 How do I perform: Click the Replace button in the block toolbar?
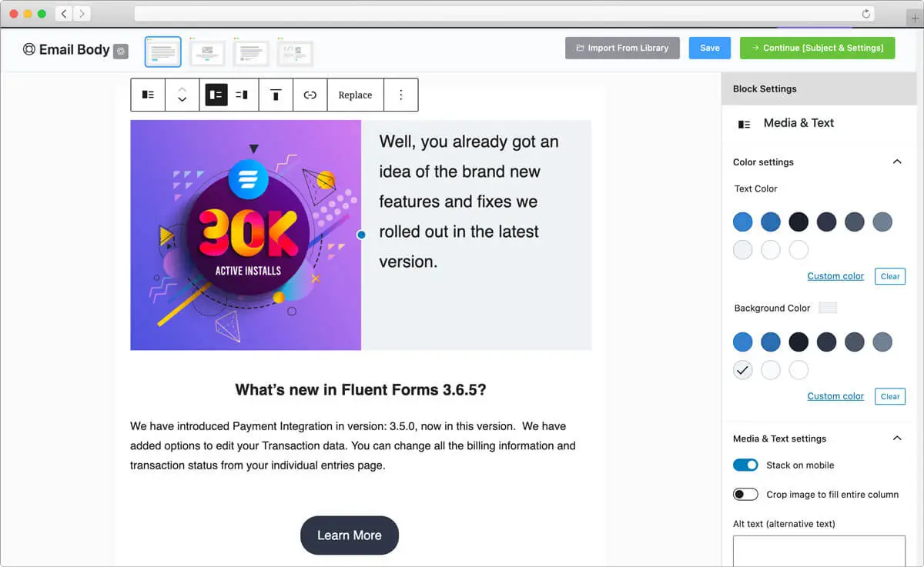tap(355, 95)
